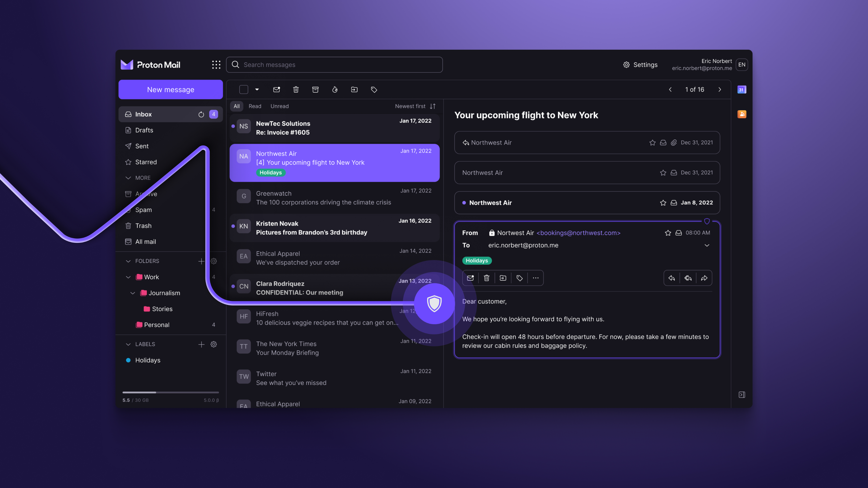
Task: Open Settings
Action: tap(640, 65)
